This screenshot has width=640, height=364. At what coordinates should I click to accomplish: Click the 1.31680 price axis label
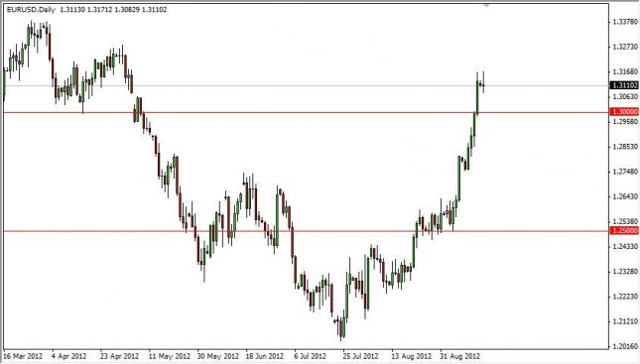(625, 71)
